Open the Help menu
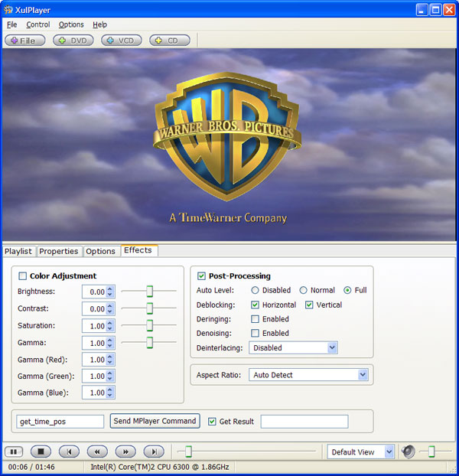459x476 pixels. pyautogui.click(x=99, y=24)
